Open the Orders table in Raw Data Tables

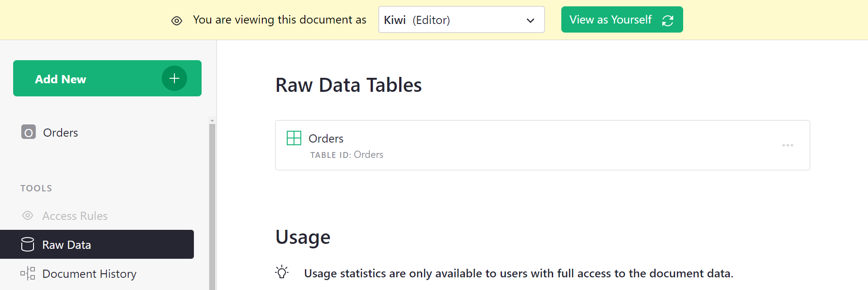[x=326, y=138]
